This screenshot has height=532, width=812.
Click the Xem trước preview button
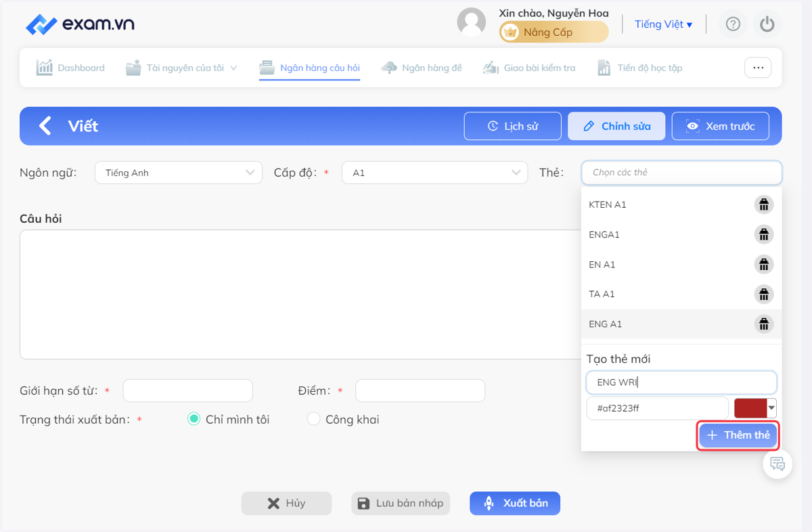tap(721, 126)
